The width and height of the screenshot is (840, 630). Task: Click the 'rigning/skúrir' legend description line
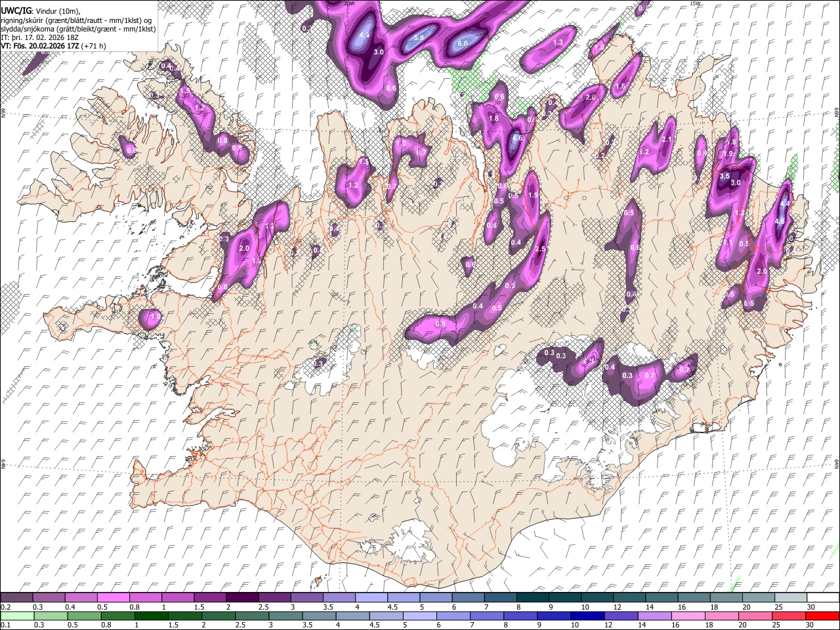point(77,20)
